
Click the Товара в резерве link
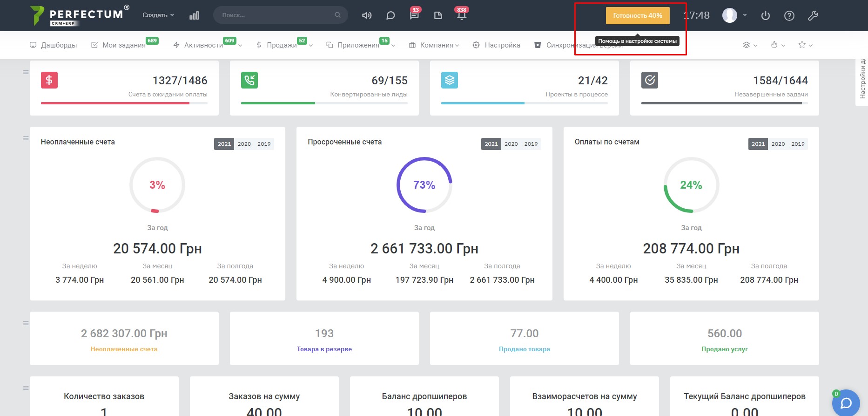click(324, 349)
